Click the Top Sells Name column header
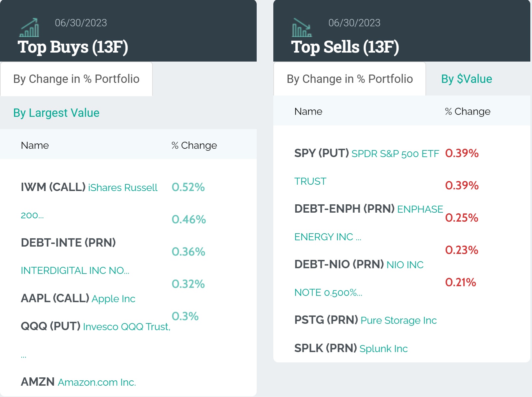 (x=308, y=111)
